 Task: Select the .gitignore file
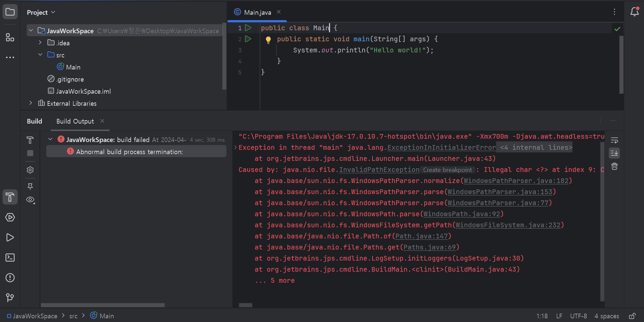click(x=70, y=79)
